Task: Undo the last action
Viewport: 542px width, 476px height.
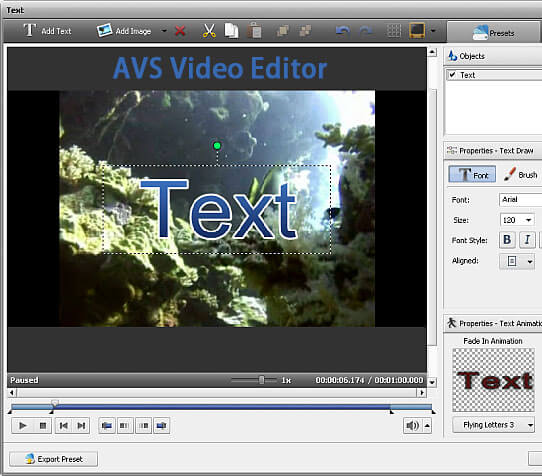Action: click(x=343, y=31)
